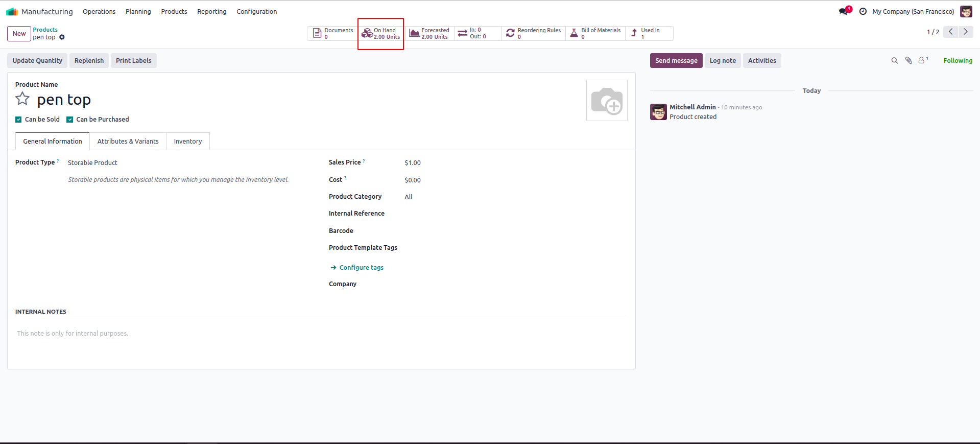Open the Forecasted units smart button
The image size is (980, 444).
coord(429,33)
